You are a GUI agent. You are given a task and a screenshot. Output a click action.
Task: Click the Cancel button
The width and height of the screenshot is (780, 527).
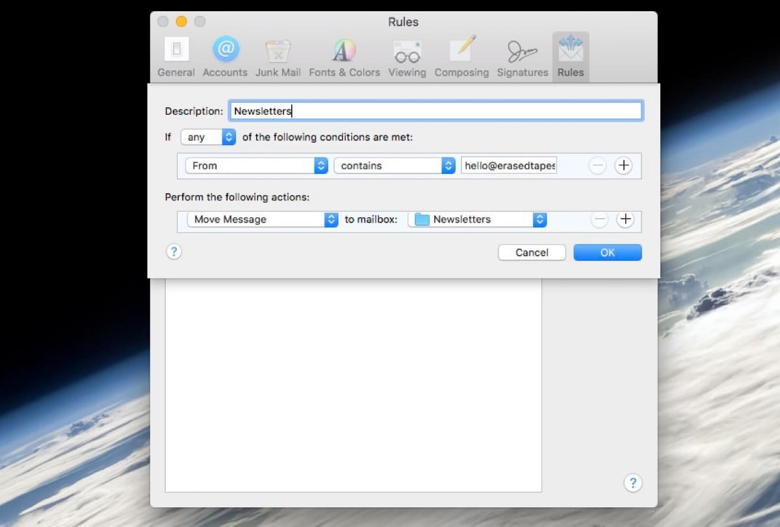tap(531, 253)
